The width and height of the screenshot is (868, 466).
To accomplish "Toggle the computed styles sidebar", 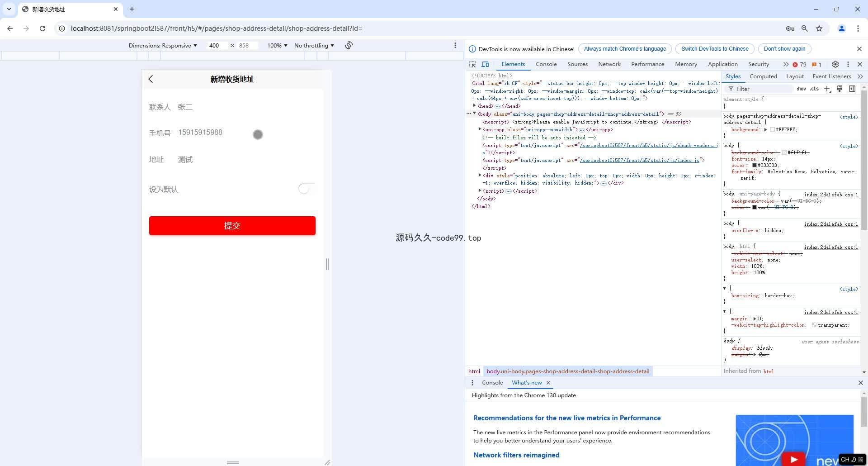I will pyautogui.click(x=852, y=89).
